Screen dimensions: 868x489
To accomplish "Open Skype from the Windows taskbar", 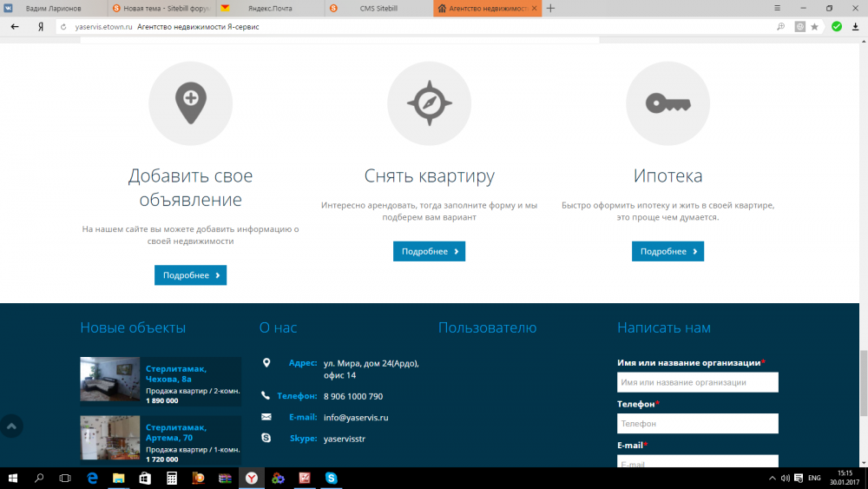I will 331,478.
